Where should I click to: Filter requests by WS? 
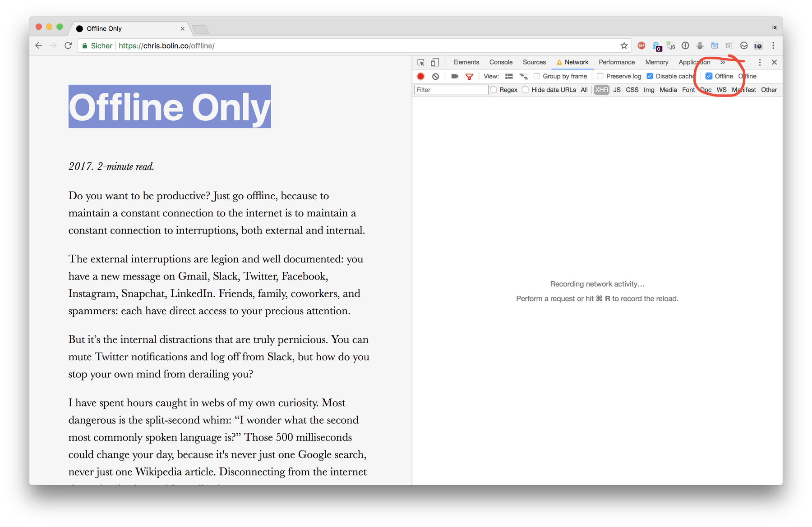[x=721, y=90]
